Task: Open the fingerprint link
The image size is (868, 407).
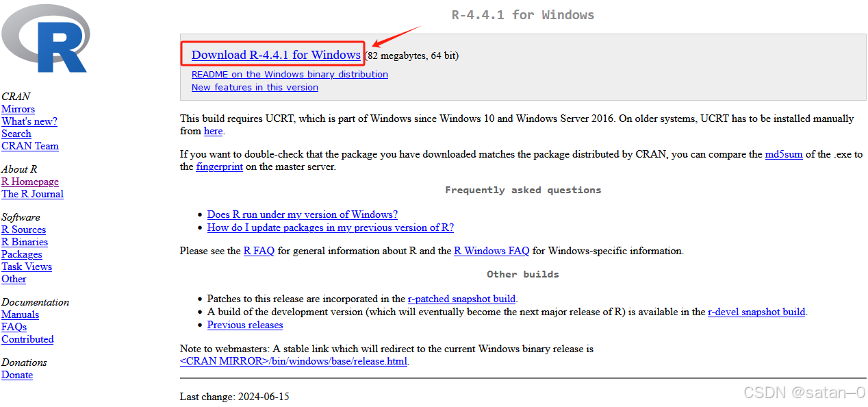Action: 219,166
